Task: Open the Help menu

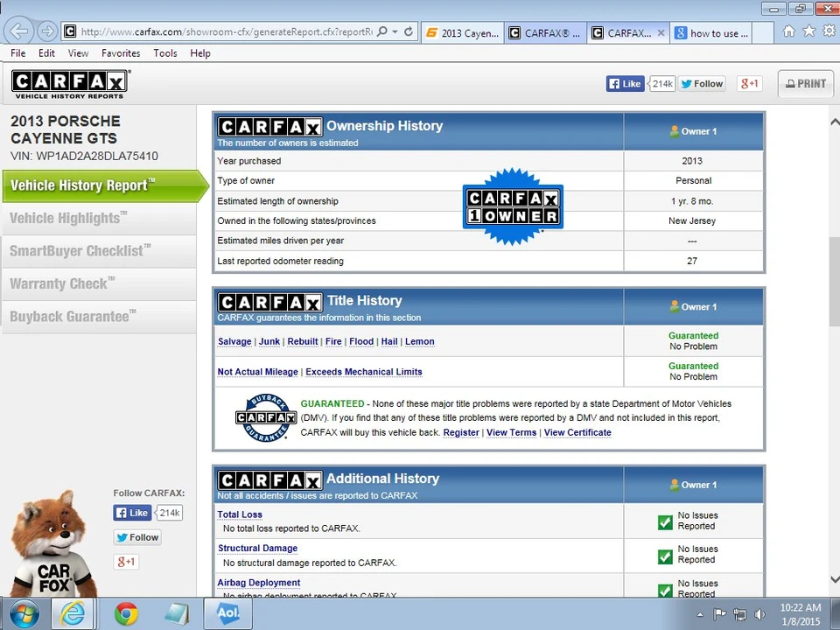Action: point(200,53)
